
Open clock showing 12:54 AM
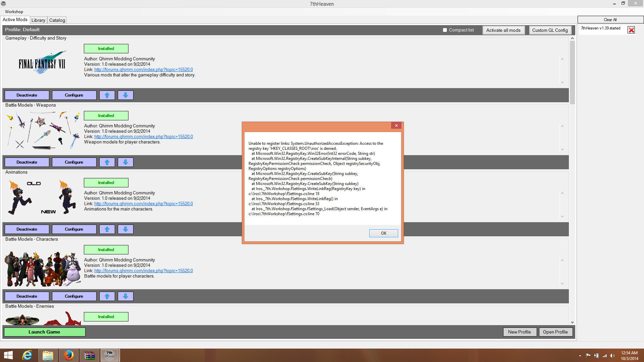coord(629,356)
